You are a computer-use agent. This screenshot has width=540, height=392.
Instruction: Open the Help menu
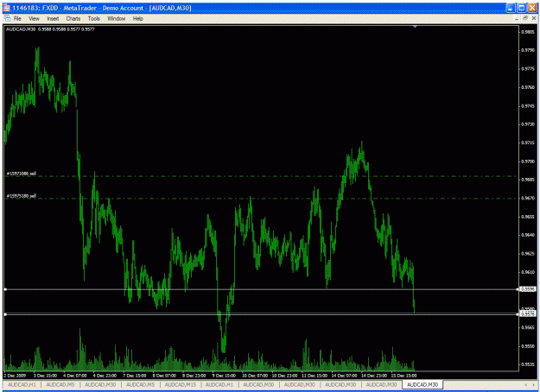pyautogui.click(x=137, y=19)
